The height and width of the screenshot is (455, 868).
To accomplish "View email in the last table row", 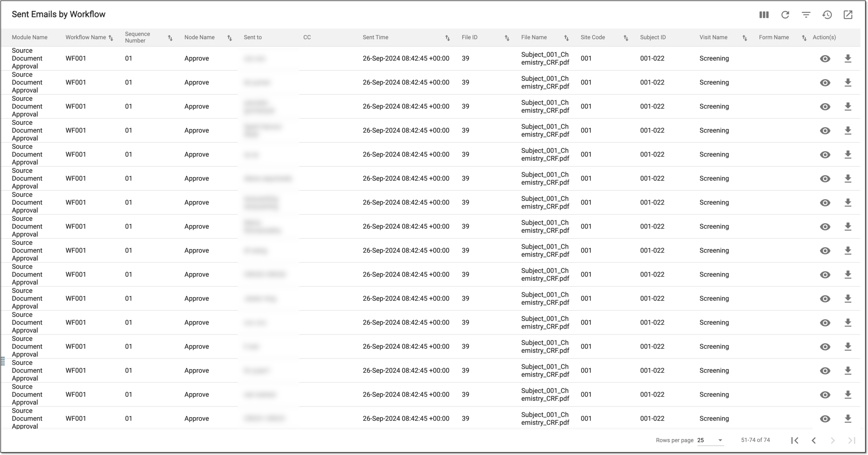I will [x=825, y=419].
